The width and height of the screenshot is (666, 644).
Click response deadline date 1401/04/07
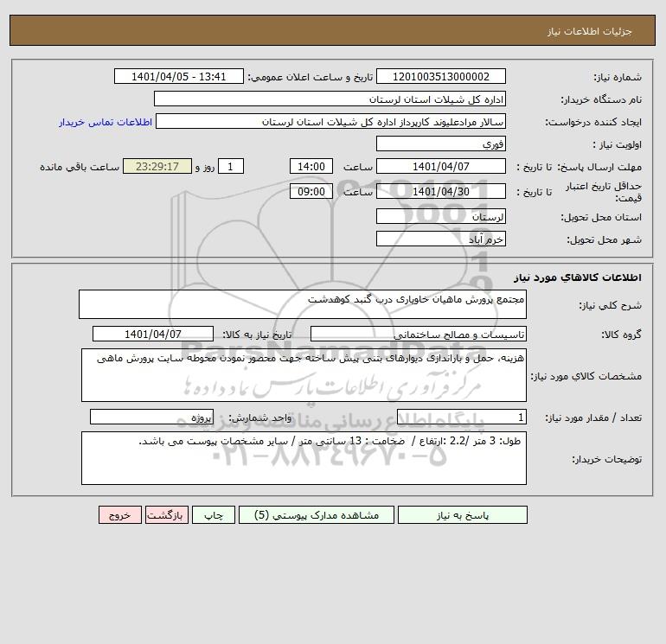tap(441, 167)
